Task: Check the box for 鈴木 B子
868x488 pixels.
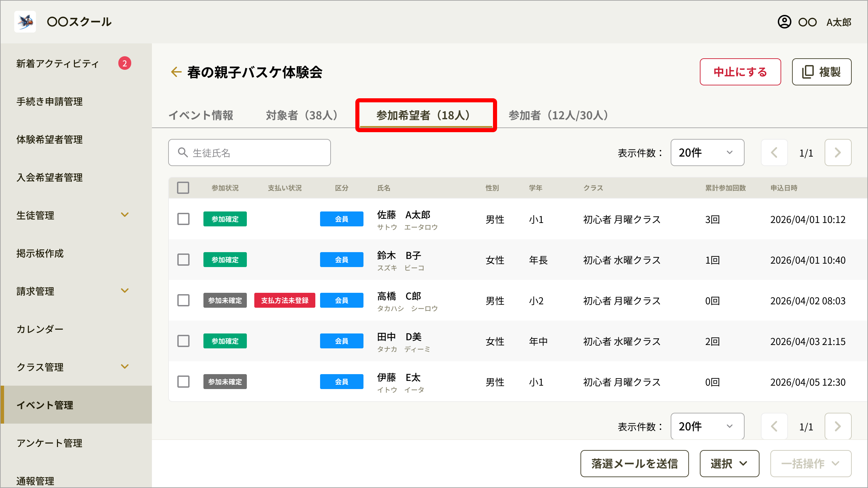Action: (183, 260)
